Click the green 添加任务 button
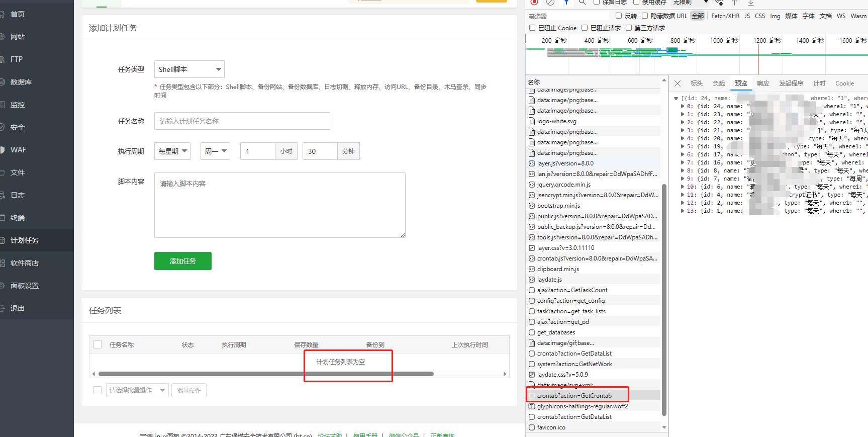The height and width of the screenshot is (437, 868). pyautogui.click(x=182, y=261)
